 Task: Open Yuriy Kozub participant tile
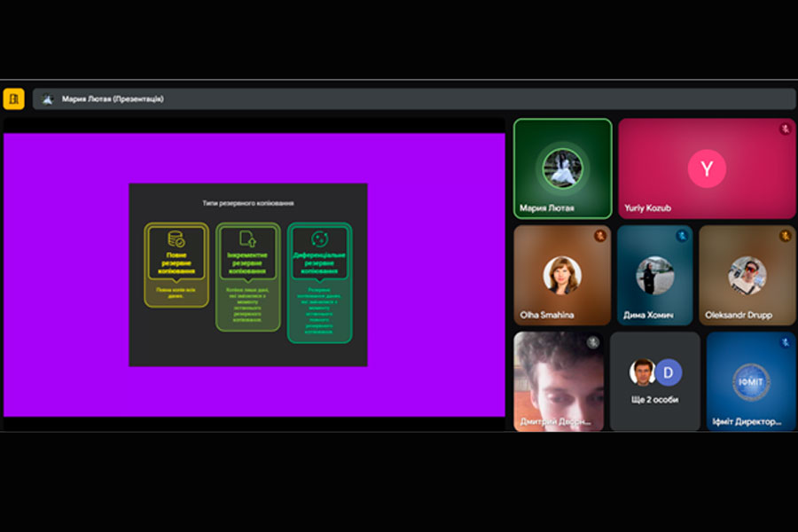[x=707, y=168]
